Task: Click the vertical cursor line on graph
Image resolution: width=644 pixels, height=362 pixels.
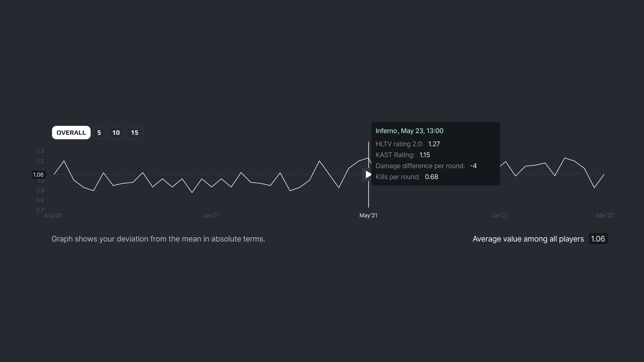Action: [368, 194]
